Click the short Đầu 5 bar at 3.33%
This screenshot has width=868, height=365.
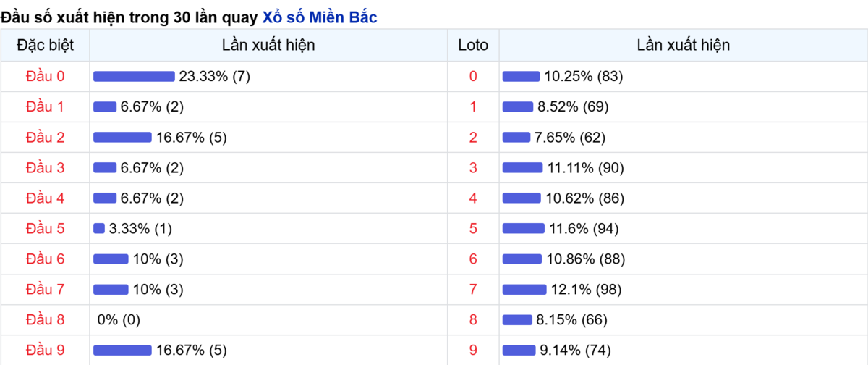(99, 228)
